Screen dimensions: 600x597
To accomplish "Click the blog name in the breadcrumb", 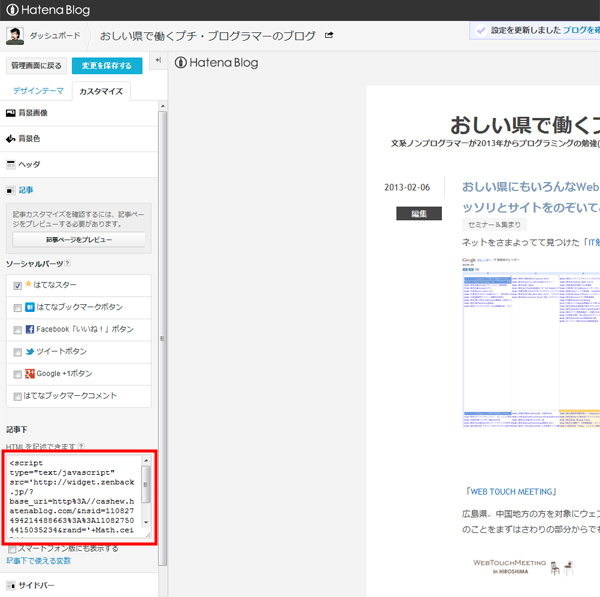I will tap(208, 36).
